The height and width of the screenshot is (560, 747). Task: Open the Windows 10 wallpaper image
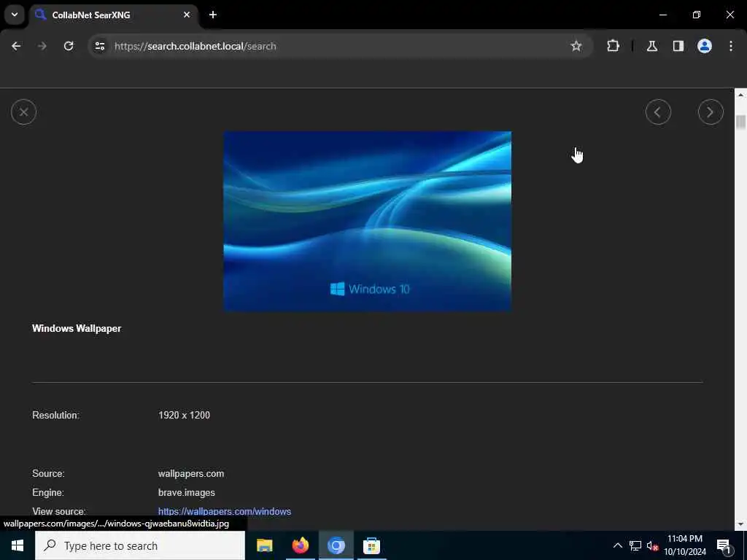coord(368,222)
